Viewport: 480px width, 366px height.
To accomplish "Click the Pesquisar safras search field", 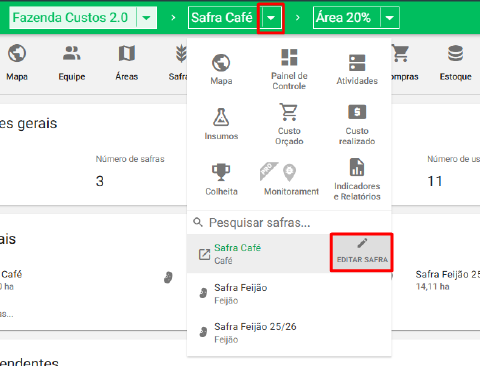I will click(289, 222).
